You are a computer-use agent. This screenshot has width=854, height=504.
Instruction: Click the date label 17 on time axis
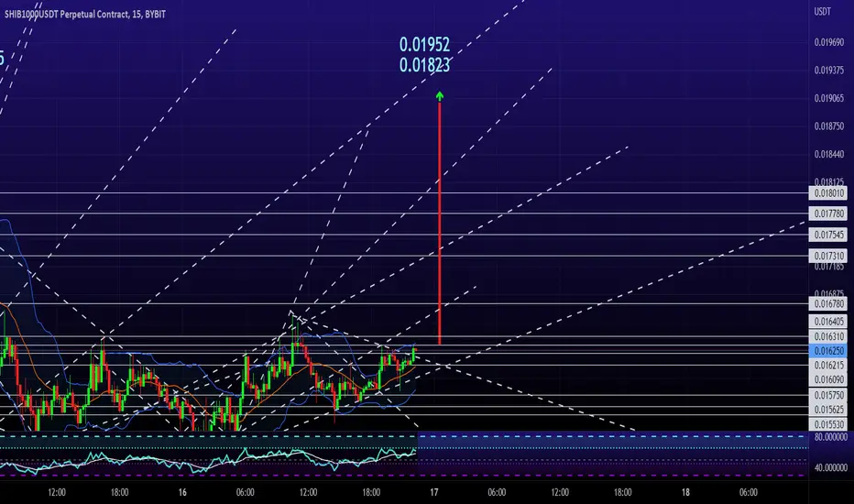pos(434,493)
